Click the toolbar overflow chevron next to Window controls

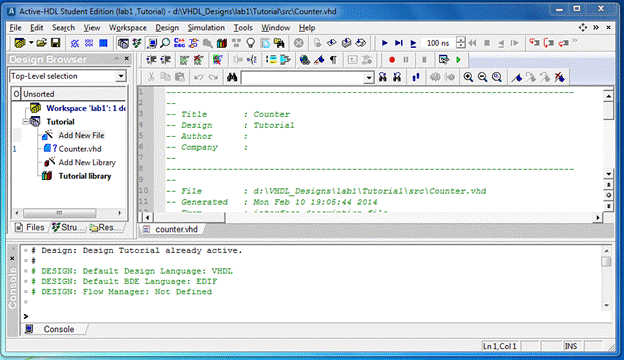(596, 27)
